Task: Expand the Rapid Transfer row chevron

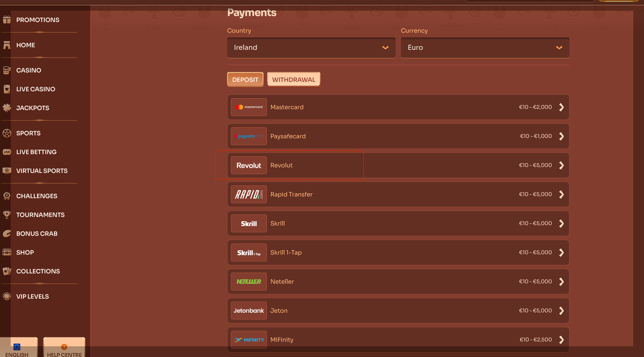Action: point(561,195)
